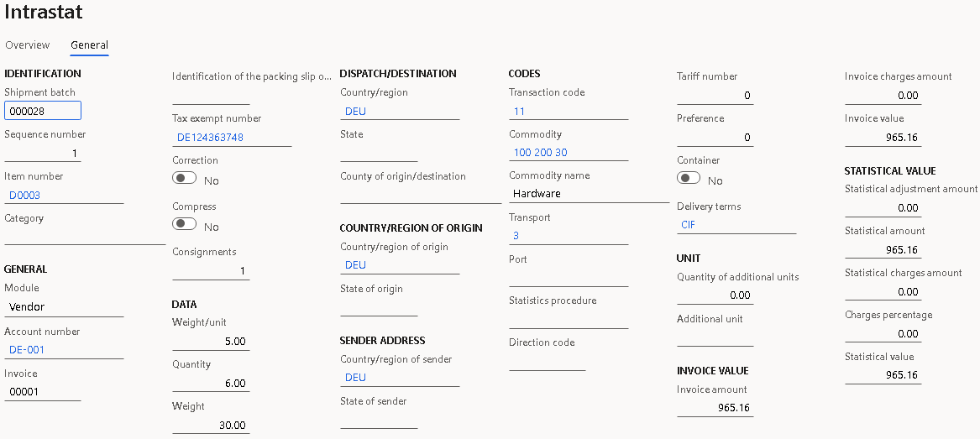Click the Statistical adjustment amount field
Screen dimensions: 980x439
[883, 208]
